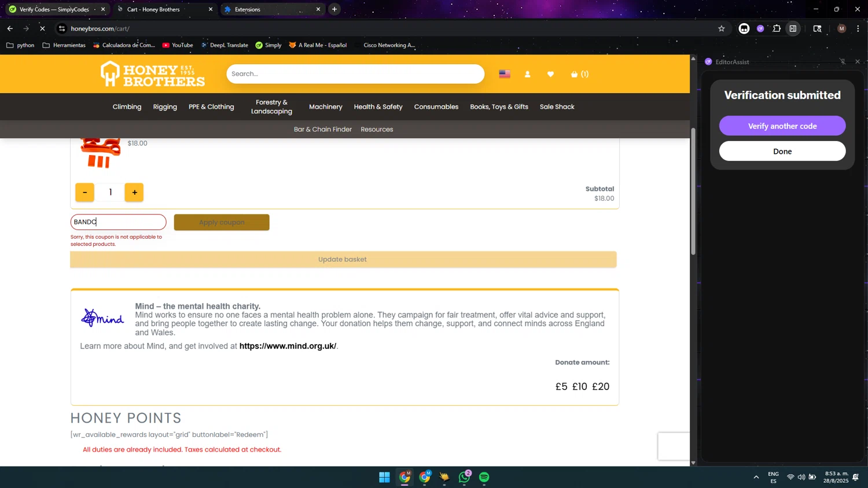Go back to the previous page
This screenshot has height=488, width=868.
coord(10,28)
